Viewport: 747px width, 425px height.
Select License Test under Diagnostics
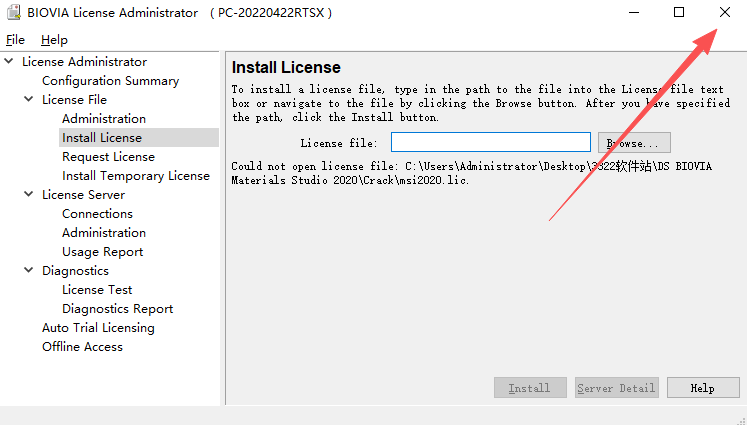pyautogui.click(x=97, y=290)
